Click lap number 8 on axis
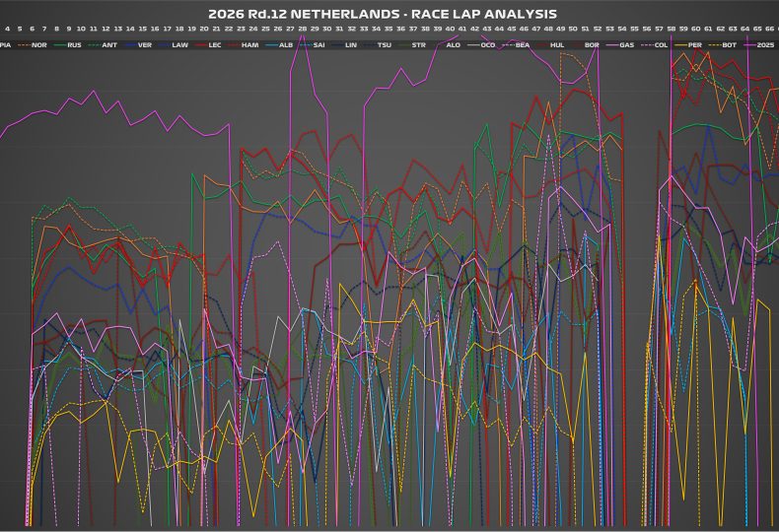Image resolution: width=779 pixels, height=532 pixels. (56, 30)
